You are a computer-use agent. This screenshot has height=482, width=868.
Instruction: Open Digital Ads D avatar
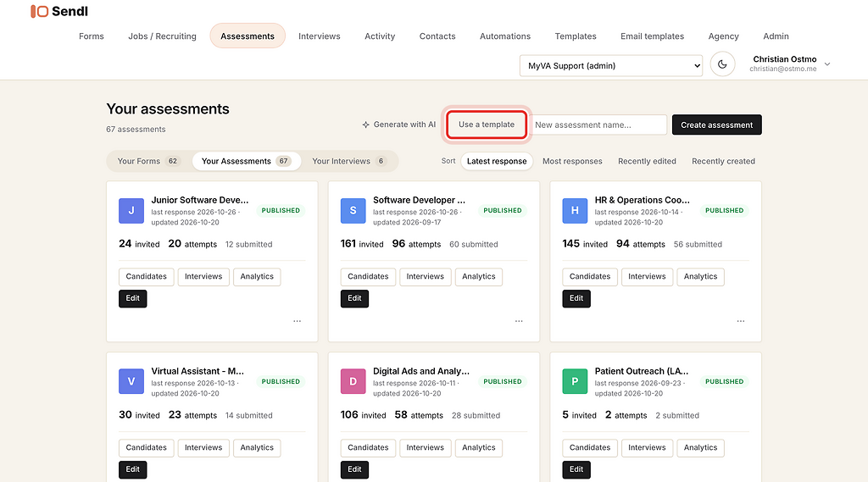353,381
